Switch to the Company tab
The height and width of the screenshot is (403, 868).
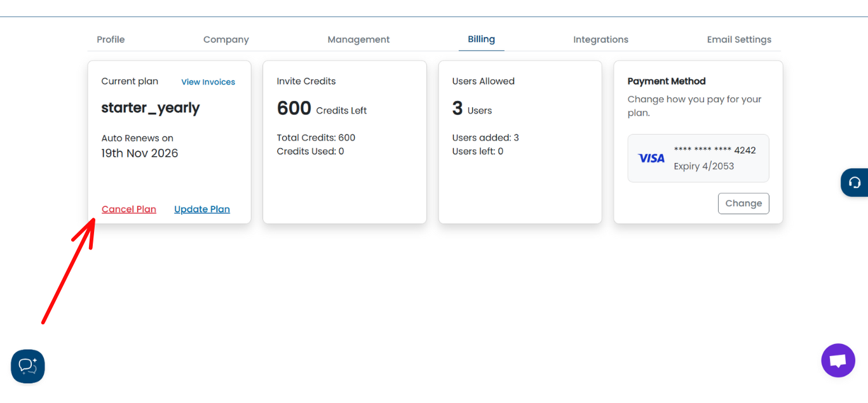point(226,39)
